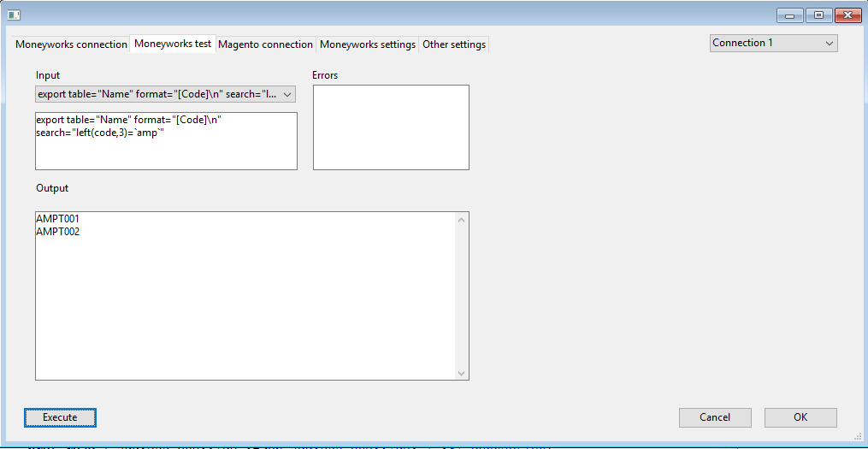Close the window with the red X
The image size is (868, 449).
[x=847, y=15]
